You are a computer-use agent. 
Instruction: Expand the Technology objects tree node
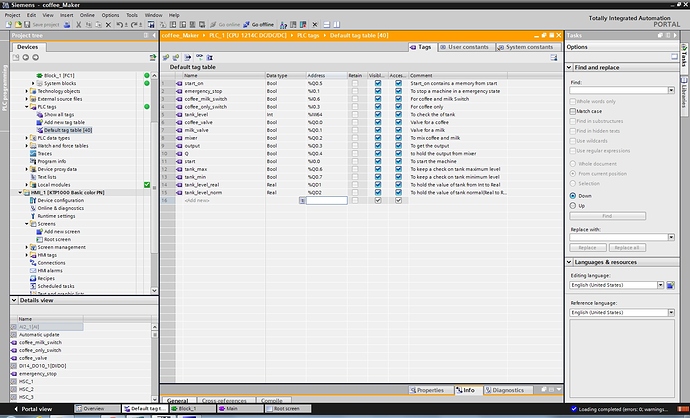(x=26, y=91)
